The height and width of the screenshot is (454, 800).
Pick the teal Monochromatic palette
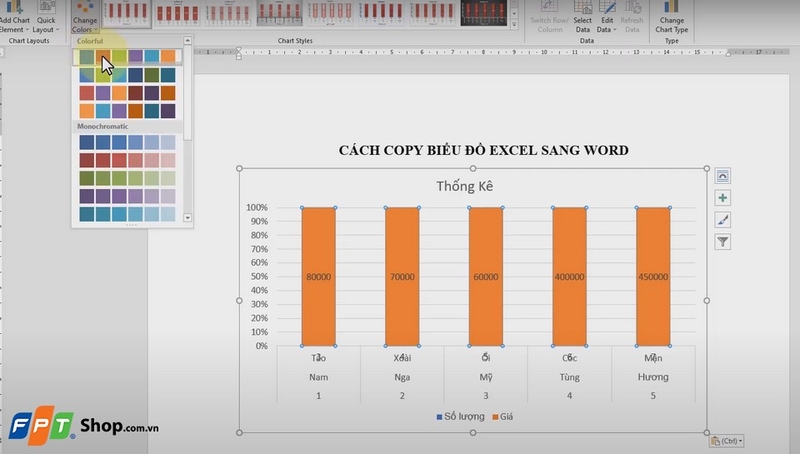click(x=127, y=214)
